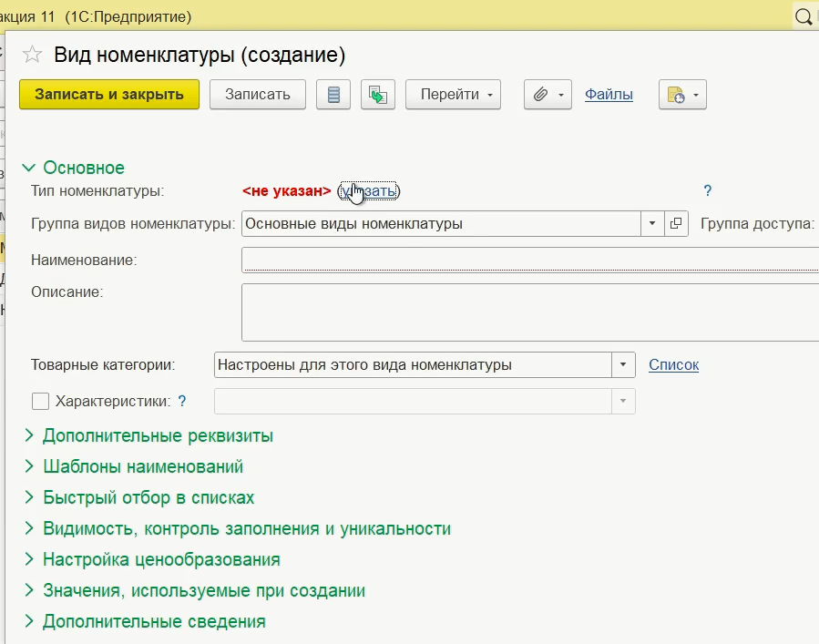This screenshot has height=644, width=819.
Task: Expand Дополнительные сведения section
Action: tap(145, 621)
